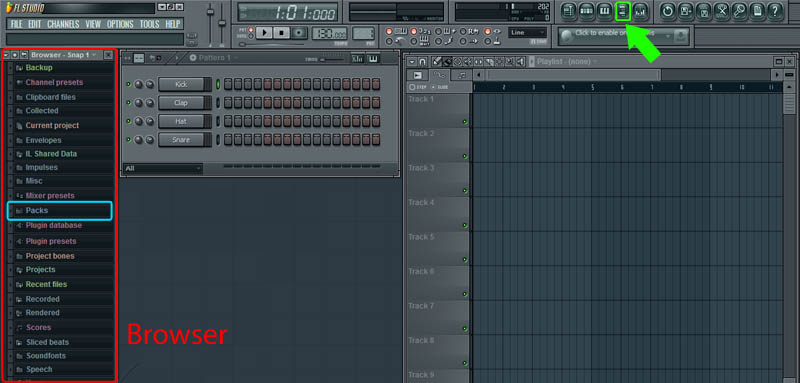
Task: Select the Playlist paint brush tool
Action: pos(447,62)
